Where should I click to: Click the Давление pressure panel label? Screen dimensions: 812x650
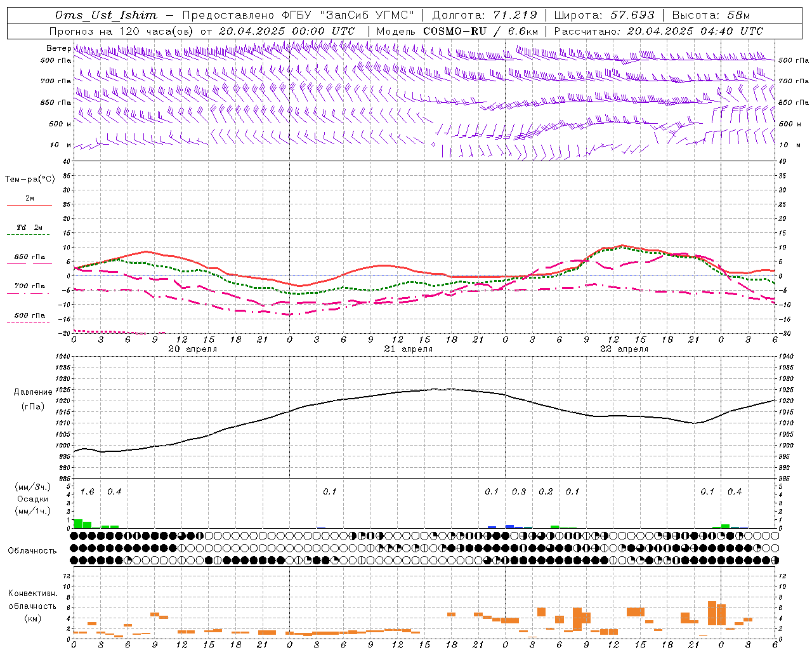(33, 392)
